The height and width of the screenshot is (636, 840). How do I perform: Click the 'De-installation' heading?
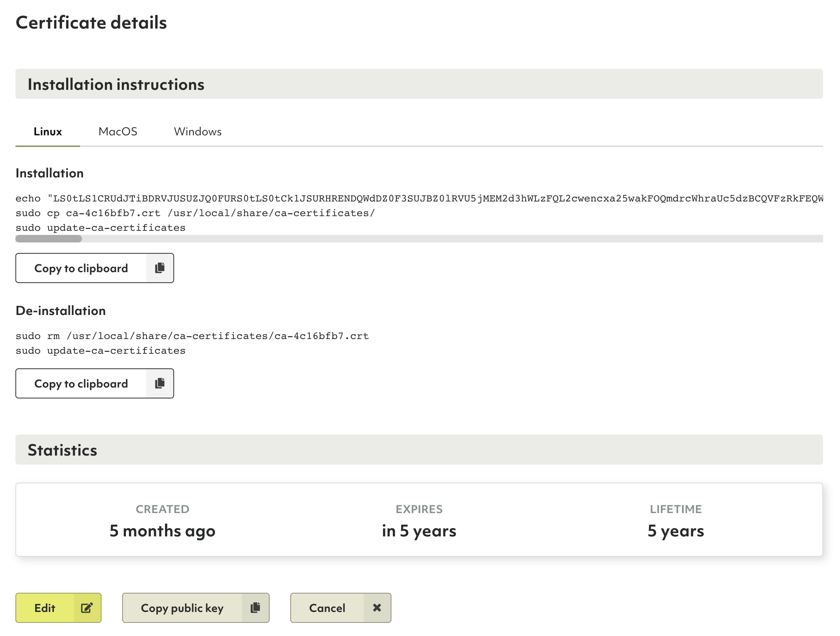61,311
